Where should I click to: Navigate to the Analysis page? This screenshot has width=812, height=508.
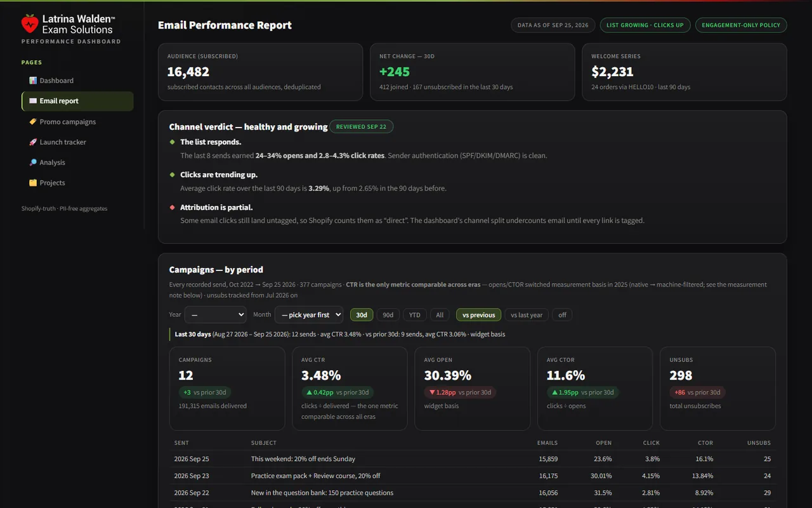coord(77,163)
